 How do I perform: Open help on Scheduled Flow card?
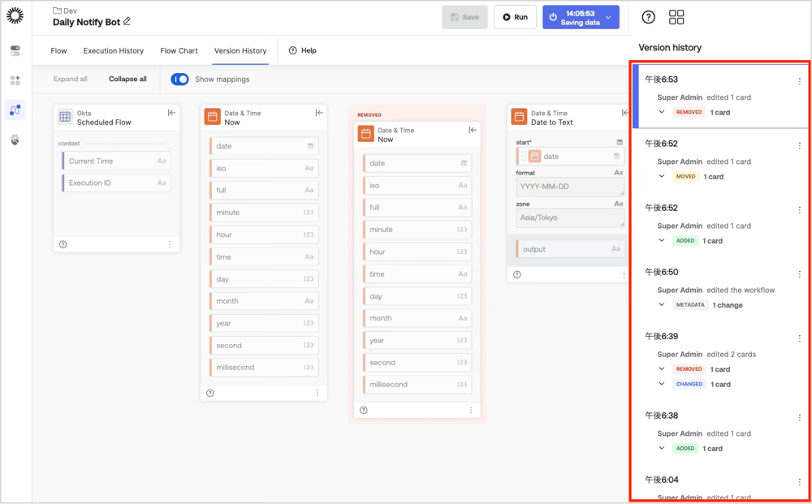coord(63,244)
